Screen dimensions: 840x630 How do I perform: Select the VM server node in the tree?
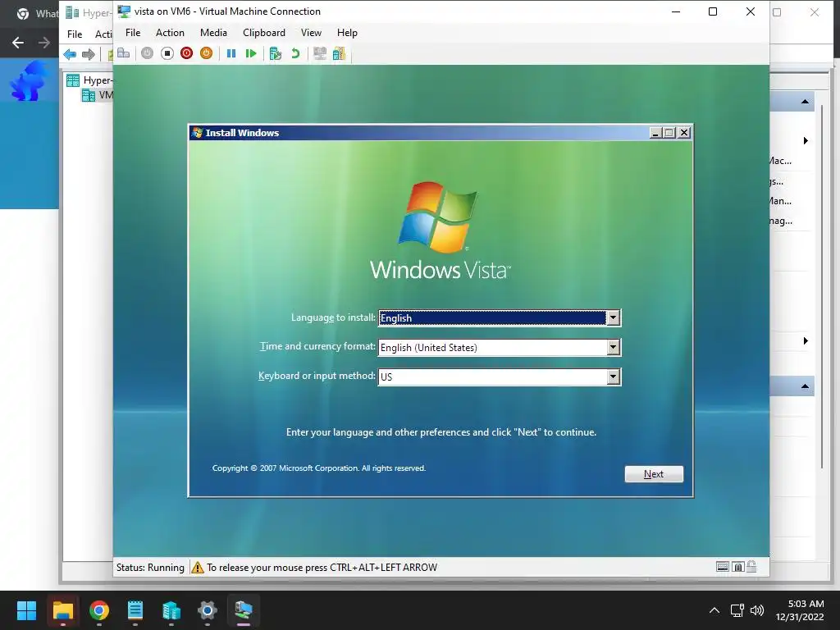point(97,95)
